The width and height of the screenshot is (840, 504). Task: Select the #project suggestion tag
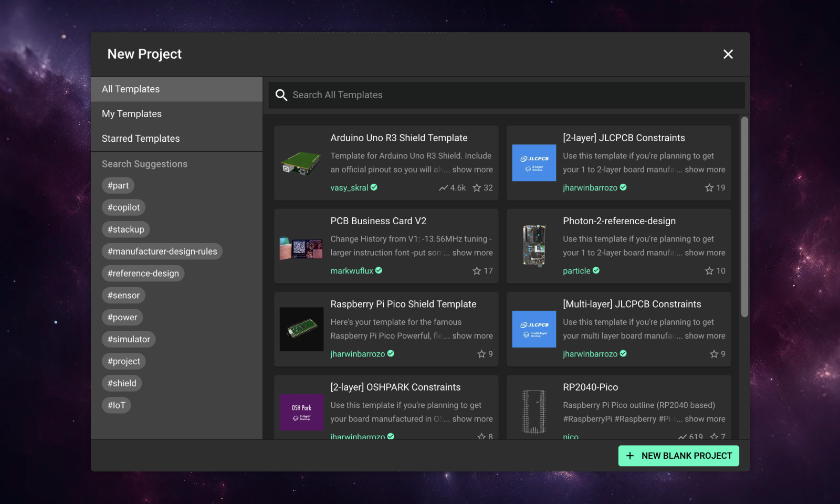click(123, 362)
